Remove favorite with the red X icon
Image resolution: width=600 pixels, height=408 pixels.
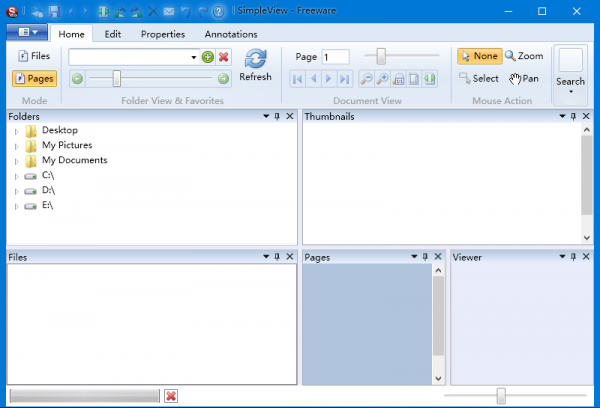point(223,58)
